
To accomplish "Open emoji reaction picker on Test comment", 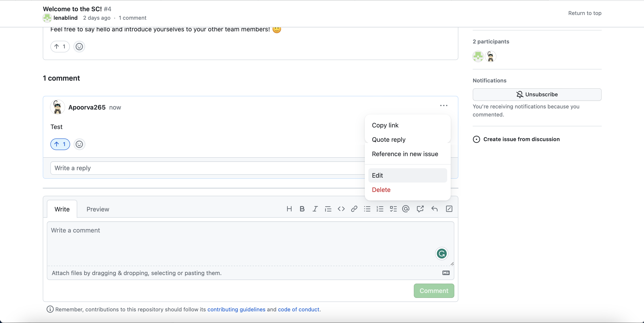I will click(79, 144).
